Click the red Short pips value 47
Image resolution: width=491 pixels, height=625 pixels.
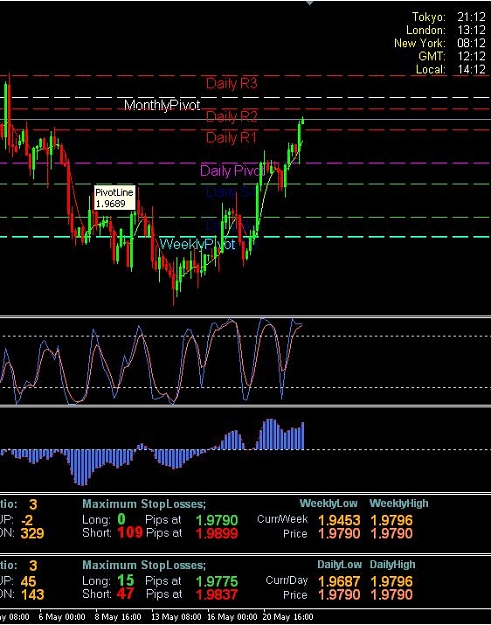click(125, 594)
